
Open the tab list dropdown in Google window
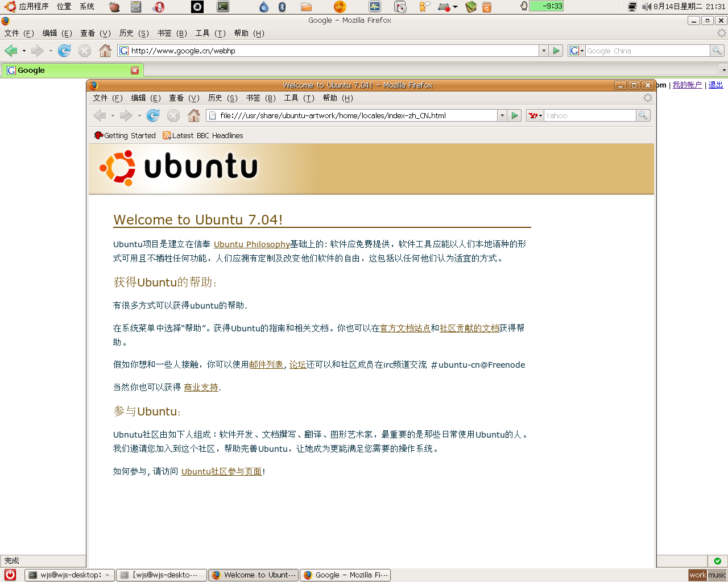[x=723, y=70]
